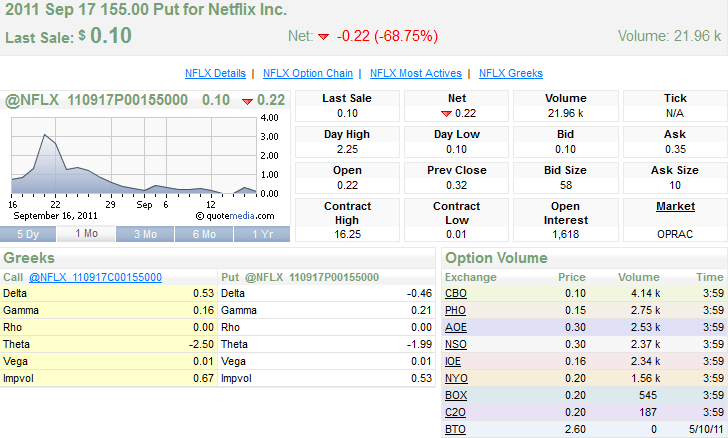Click the Day High value 2.25
Screen dimensions: 728x438
tap(347, 150)
